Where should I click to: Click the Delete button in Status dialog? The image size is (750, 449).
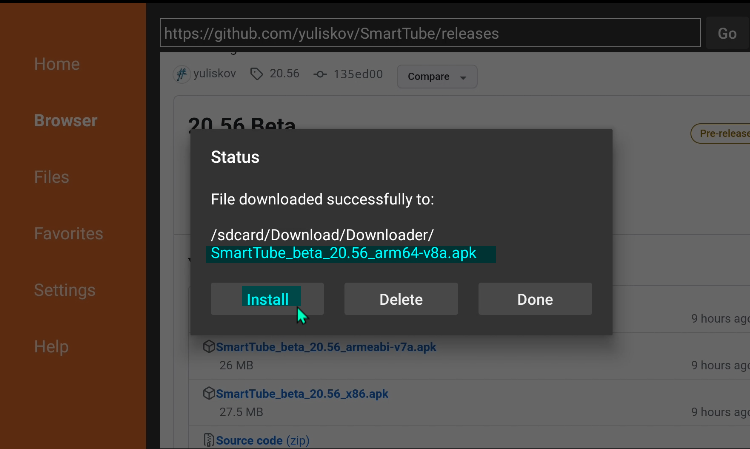tap(401, 299)
